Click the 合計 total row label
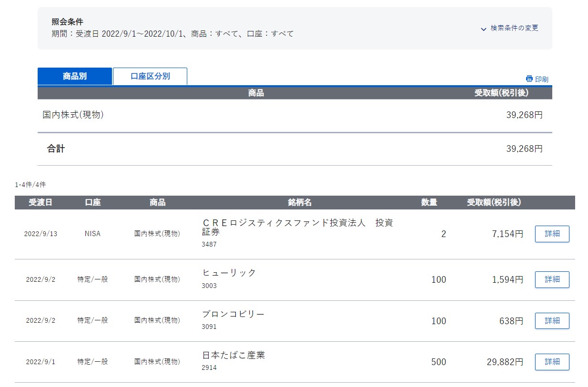Viewport: 588px width, 387px height. coord(56,149)
